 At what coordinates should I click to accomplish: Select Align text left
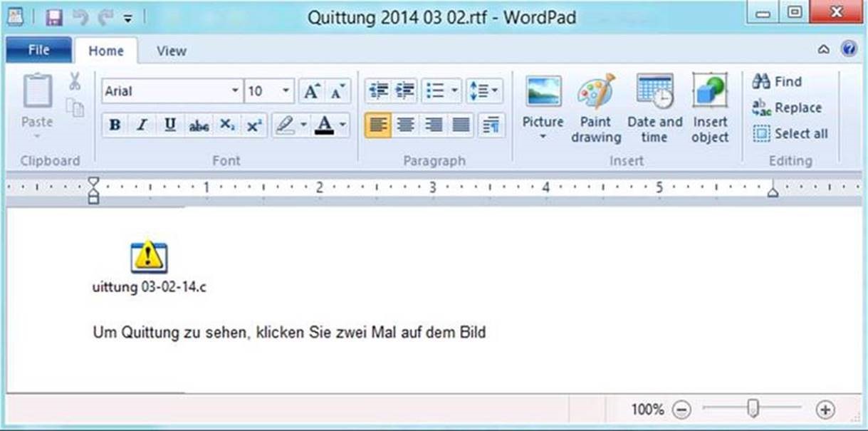pos(378,125)
